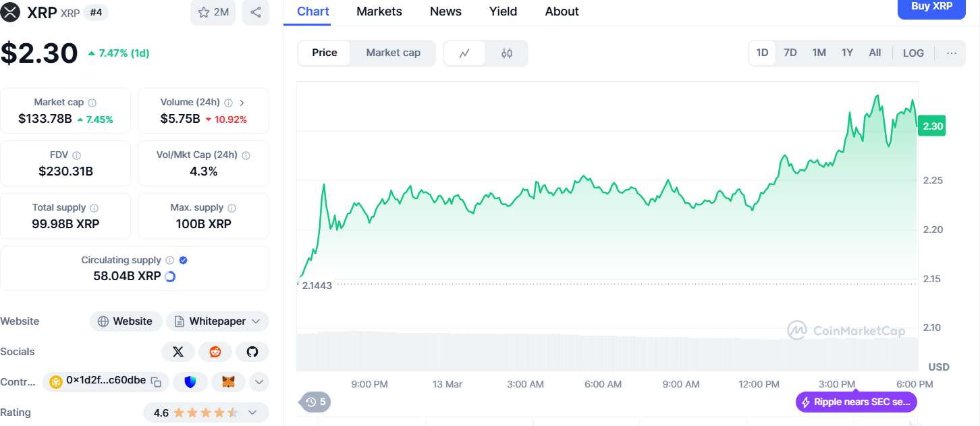Click the 100B XRP max supply value
This screenshot has width=980, height=426.
(x=203, y=224)
